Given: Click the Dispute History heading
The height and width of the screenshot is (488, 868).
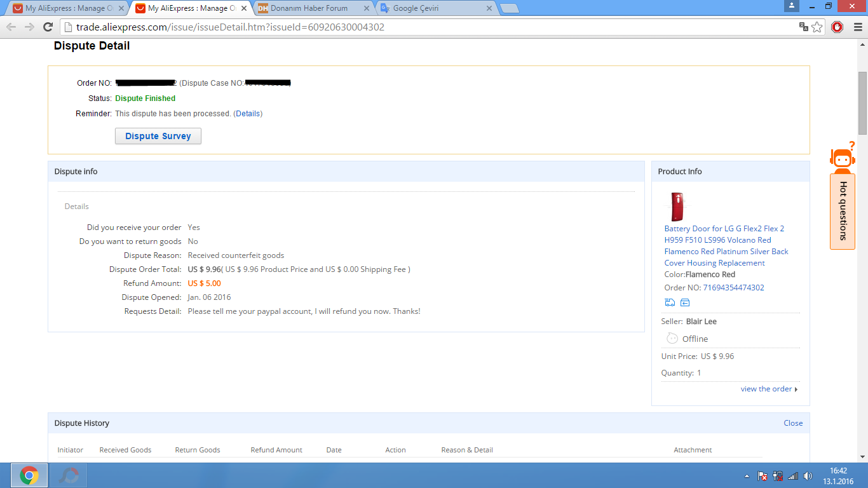Looking at the screenshot, I should pyautogui.click(x=82, y=423).
